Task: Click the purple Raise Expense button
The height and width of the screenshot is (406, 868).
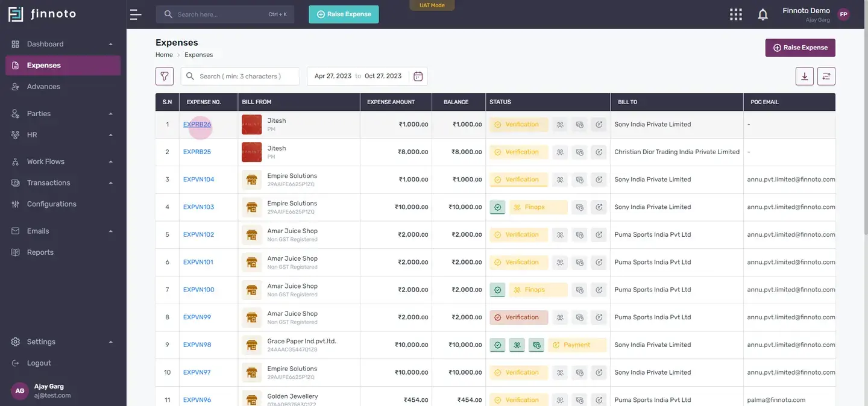Action: click(x=800, y=48)
